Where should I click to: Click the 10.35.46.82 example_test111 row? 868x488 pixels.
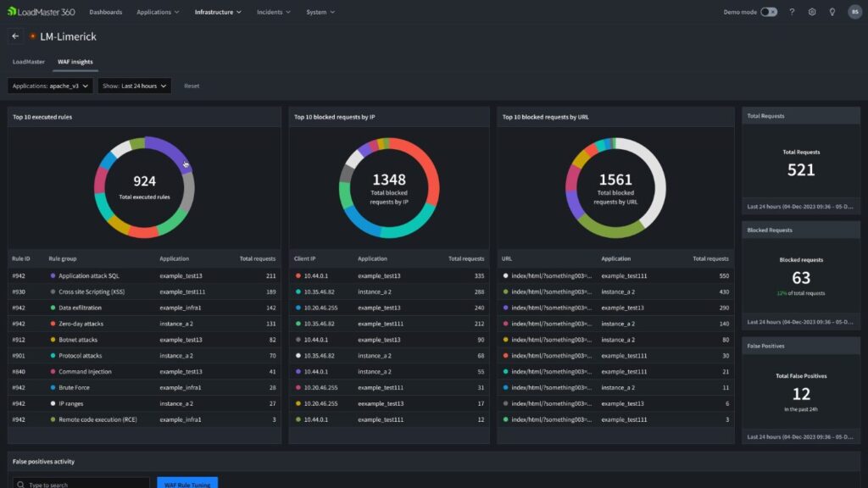389,324
